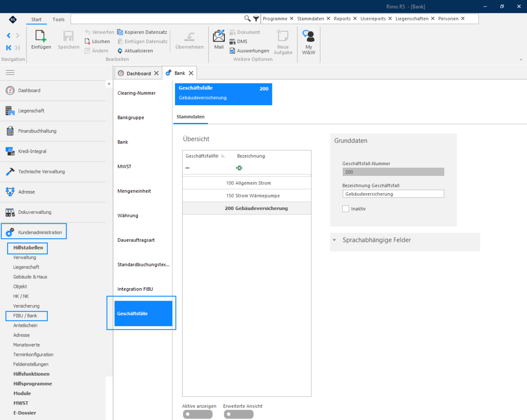
Task: Toggle the Erweiterte Ansicht switch
Action: point(239,414)
